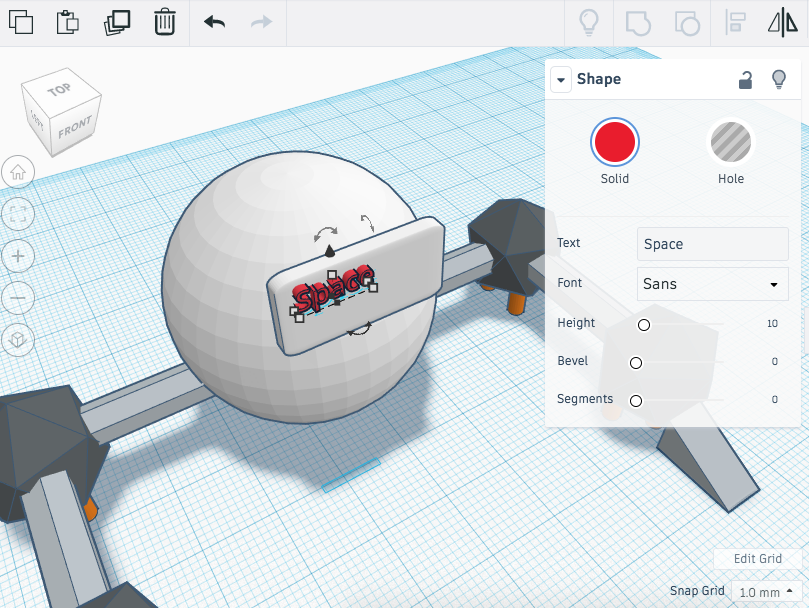
Task: Click the Home view icon
Action: (x=18, y=171)
